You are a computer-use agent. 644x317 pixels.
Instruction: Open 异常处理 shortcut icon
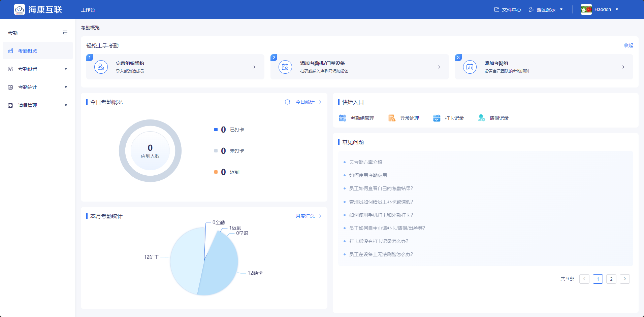[392, 118]
